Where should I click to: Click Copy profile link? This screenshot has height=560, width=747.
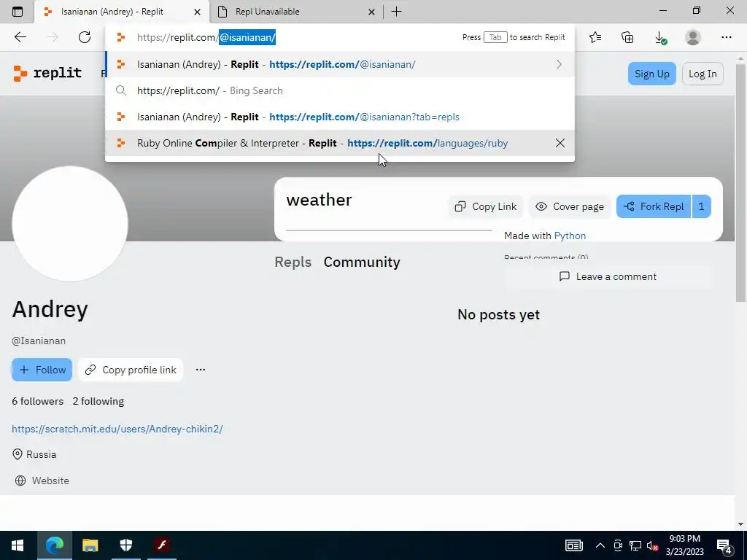tap(131, 370)
